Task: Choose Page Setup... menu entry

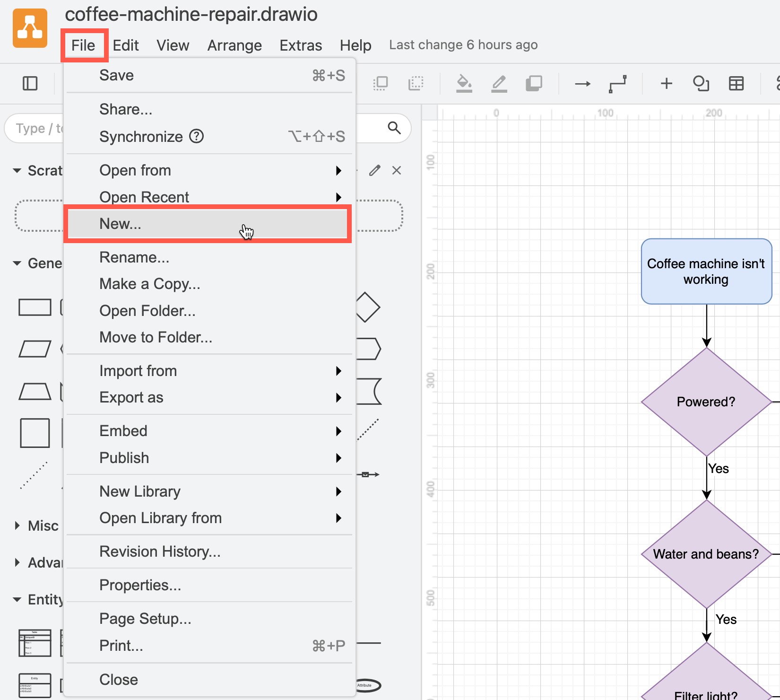Action: pos(209,619)
